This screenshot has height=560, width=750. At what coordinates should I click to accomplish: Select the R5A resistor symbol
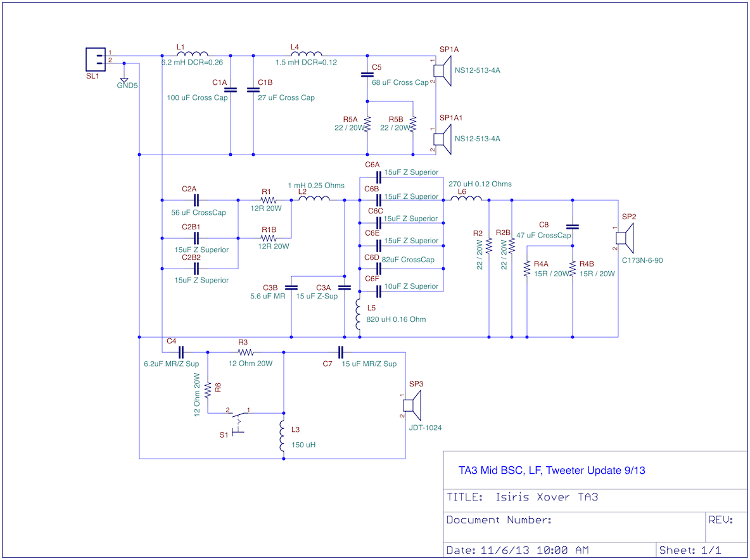[x=367, y=124]
